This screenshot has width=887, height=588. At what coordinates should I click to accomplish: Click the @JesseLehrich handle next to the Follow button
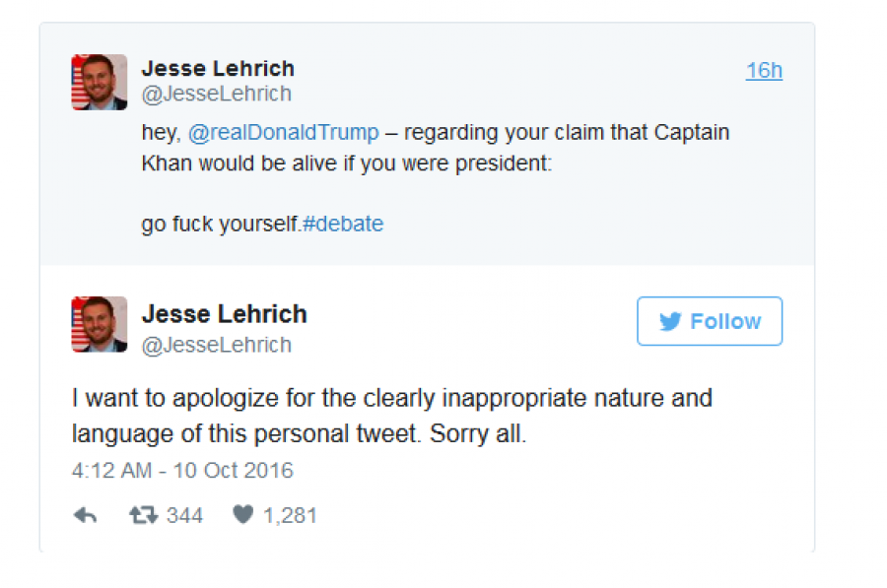[217, 345]
